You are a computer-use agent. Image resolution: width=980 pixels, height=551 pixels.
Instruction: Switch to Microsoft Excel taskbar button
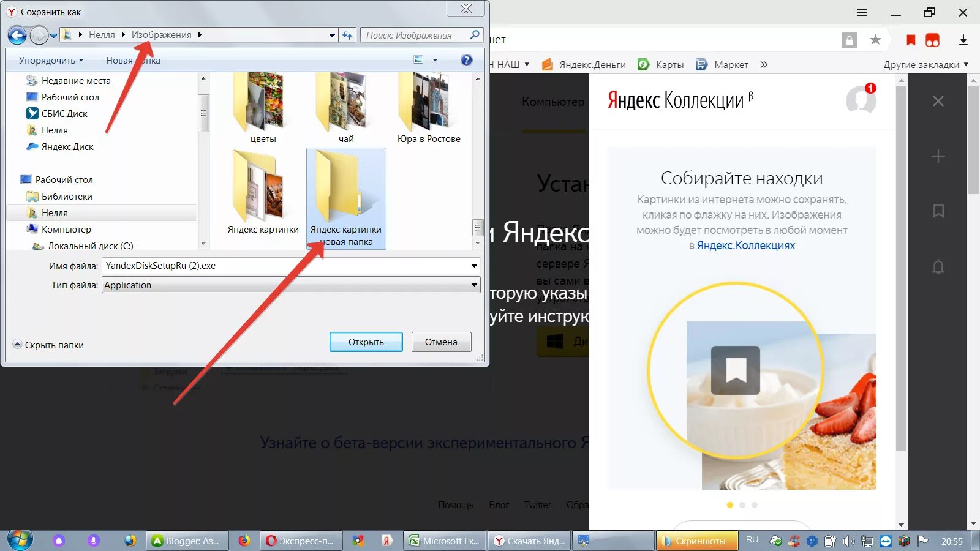445,541
